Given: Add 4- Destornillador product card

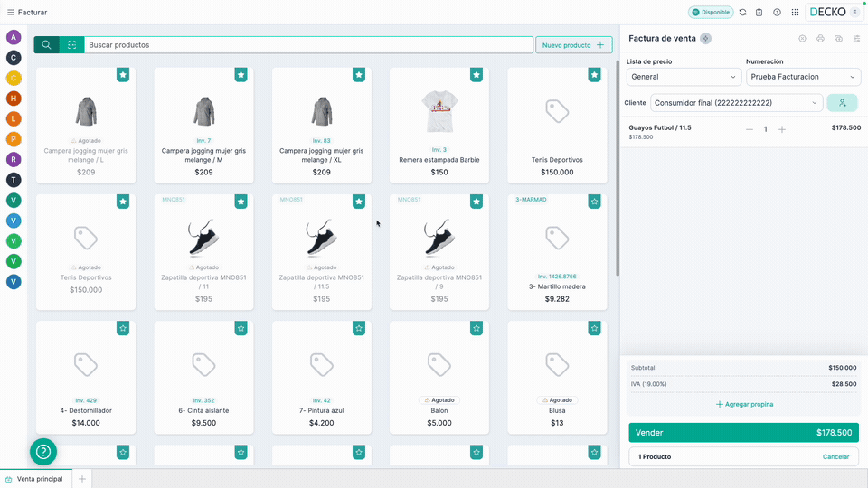Looking at the screenshot, I should pos(86,378).
